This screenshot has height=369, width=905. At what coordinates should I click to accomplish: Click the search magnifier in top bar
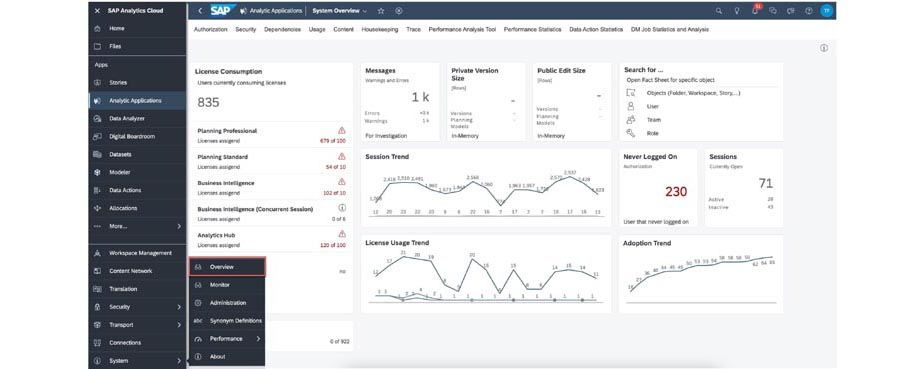coord(719,10)
